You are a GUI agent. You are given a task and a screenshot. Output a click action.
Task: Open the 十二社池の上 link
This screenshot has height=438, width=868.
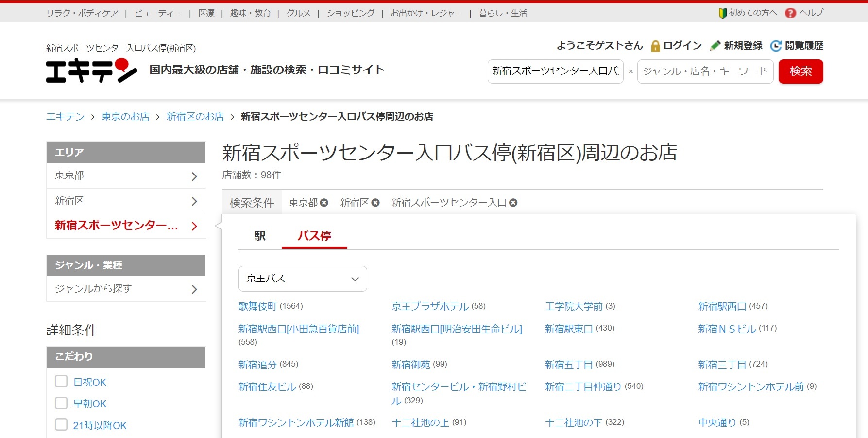[421, 423]
